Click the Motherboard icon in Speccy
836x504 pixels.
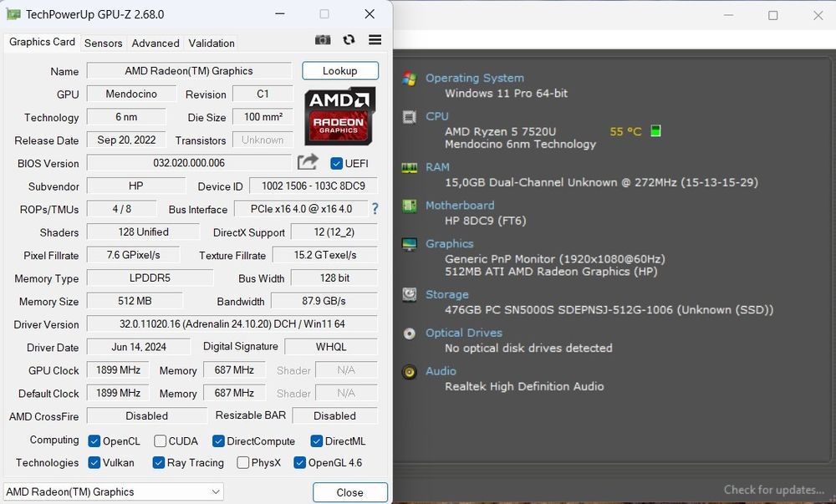click(x=410, y=206)
